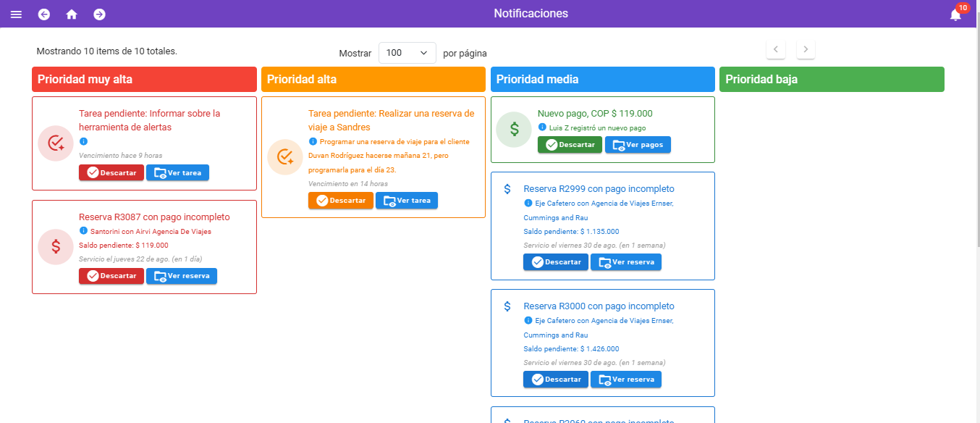Select the Prioridad baja column header
980x423 pixels.
(832, 80)
